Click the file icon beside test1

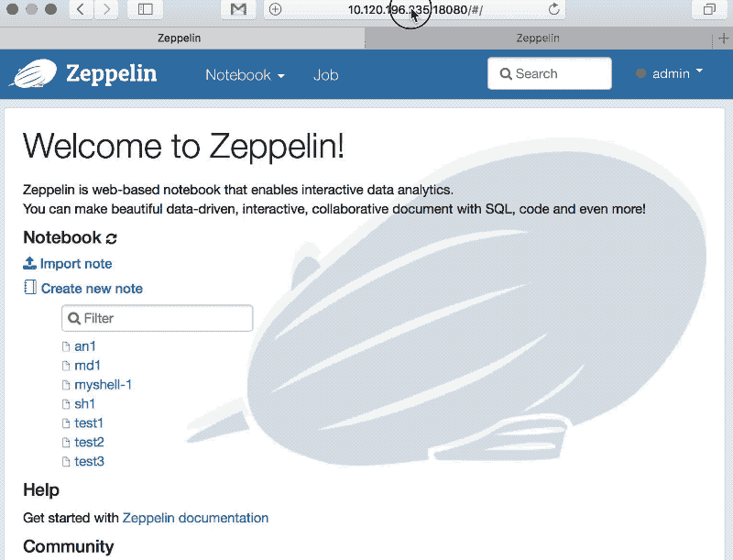tap(66, 423)
